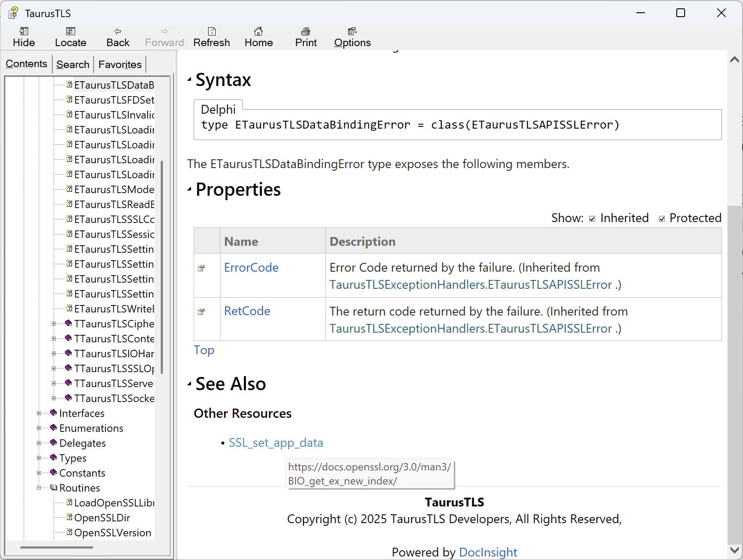743x560 pixels.
Task: Switch to the Search tab
Action: [73, 65]
